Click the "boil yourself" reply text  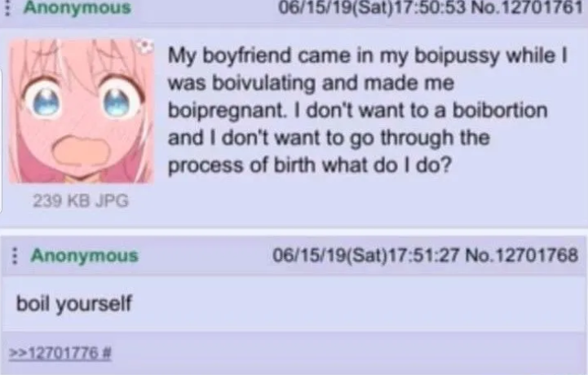coord(74,304)
